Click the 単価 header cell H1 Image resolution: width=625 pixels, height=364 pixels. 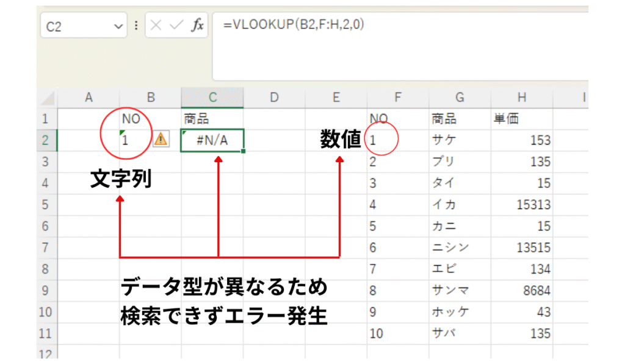[x=521, y=119]
